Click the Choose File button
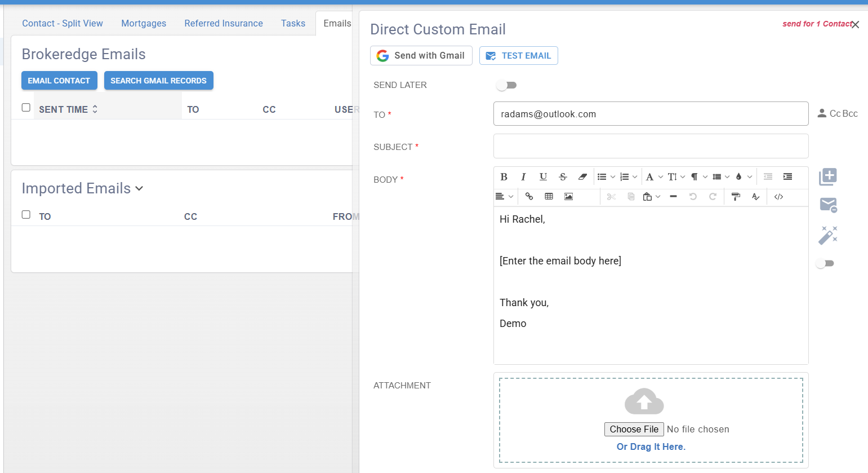The image size is (868, 473). coord(634,429)
